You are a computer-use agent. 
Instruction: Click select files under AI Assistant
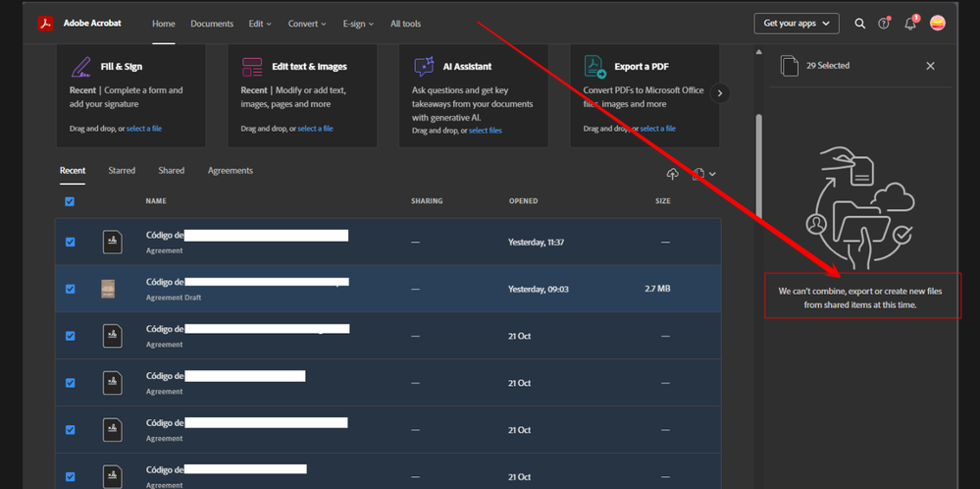(486, 130)
